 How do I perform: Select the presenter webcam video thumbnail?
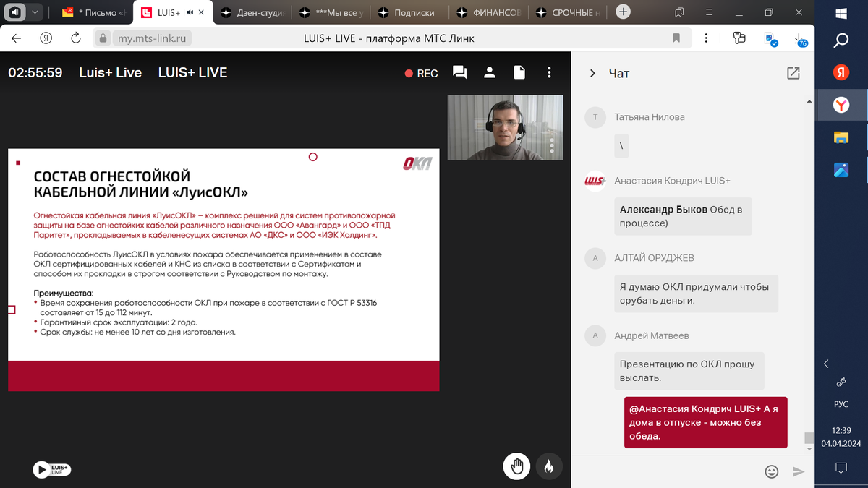coord(505,127)
